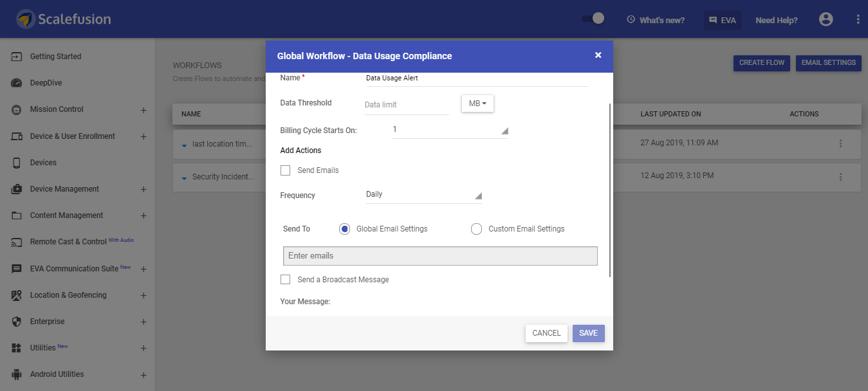Open Billing Cycle Starts On dropdown
Screen dimensions: 868x391
[x=450, y=130]
